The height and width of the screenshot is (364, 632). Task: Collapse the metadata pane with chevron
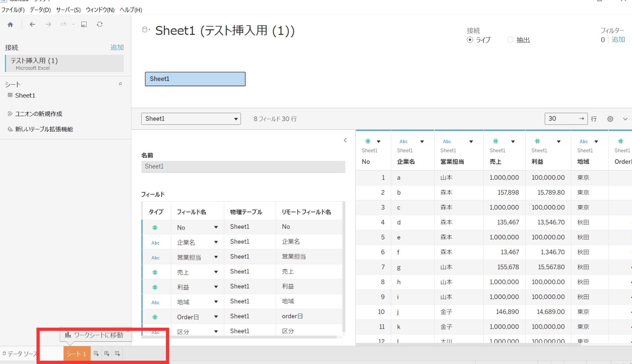tap(345, 140)
